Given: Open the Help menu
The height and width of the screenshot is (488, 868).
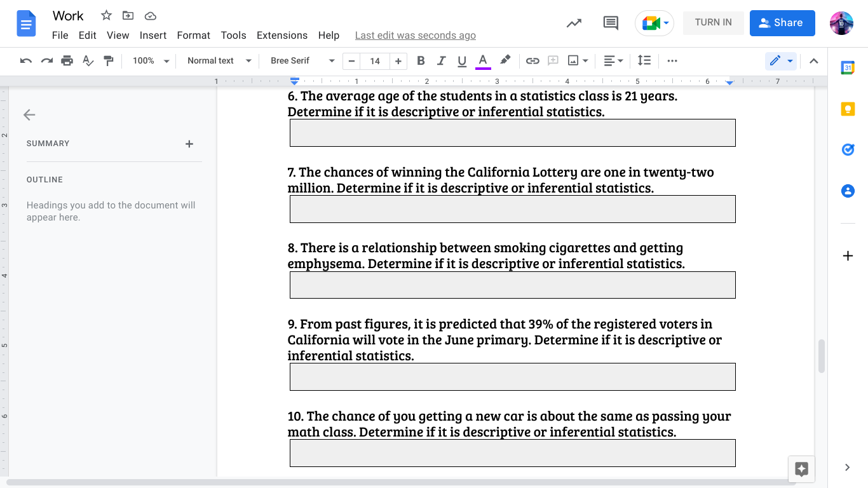Looking at the screenshot, I should [329, 36].
